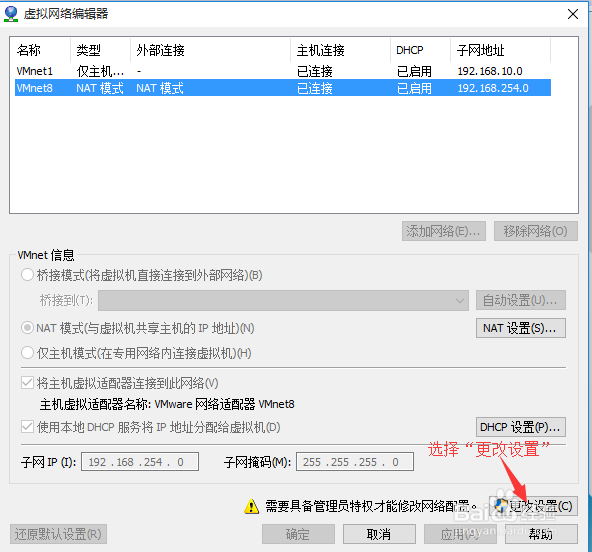Click the Virtual Network Editor title icon

click(11, 14)
